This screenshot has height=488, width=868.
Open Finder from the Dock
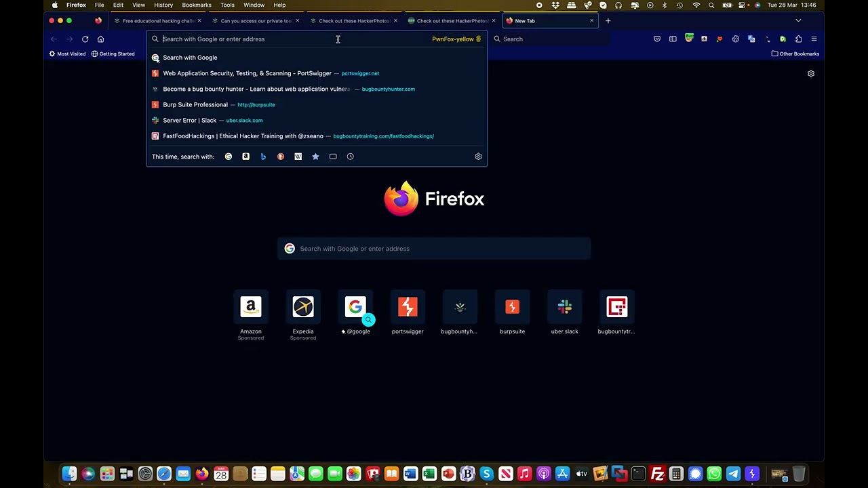(x=69, y=474)
